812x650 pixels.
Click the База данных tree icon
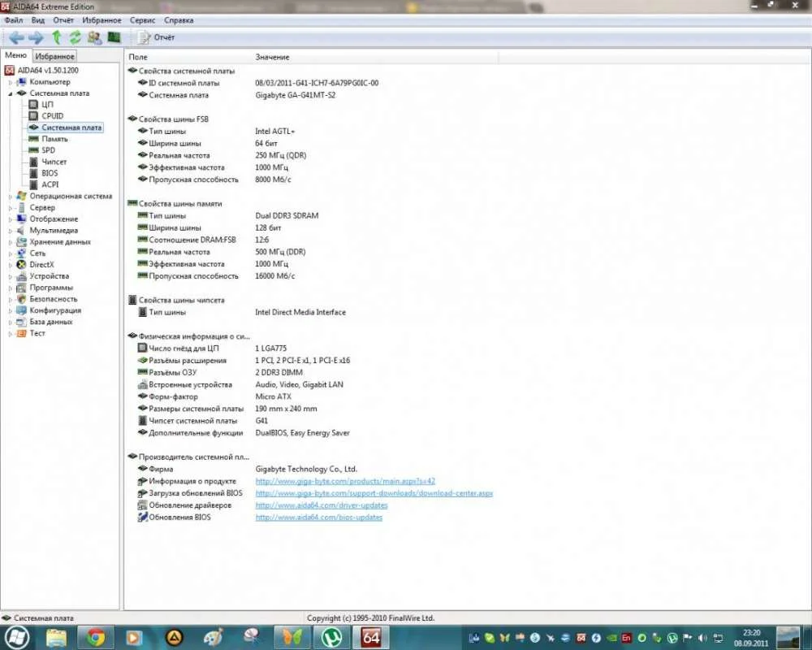coord(21,322)
